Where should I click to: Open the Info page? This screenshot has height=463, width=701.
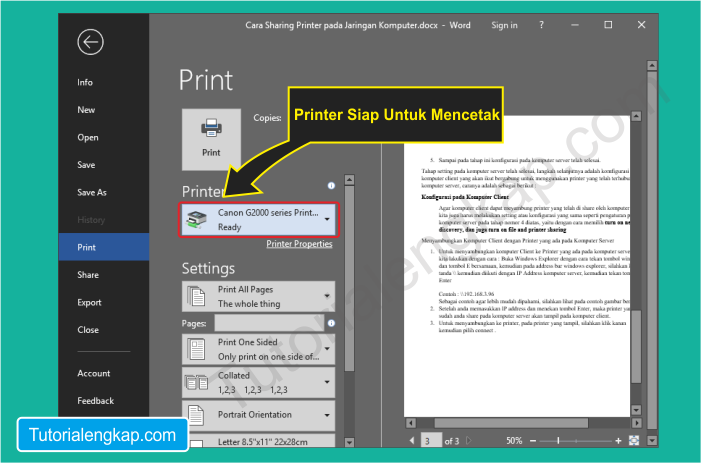point(85,82)
